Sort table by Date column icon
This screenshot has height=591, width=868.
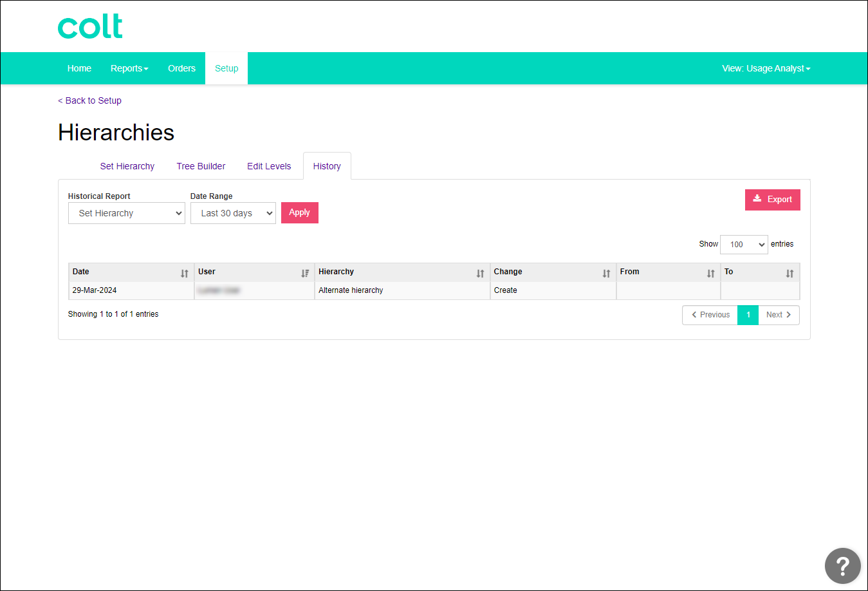click(x=185, y=273)
